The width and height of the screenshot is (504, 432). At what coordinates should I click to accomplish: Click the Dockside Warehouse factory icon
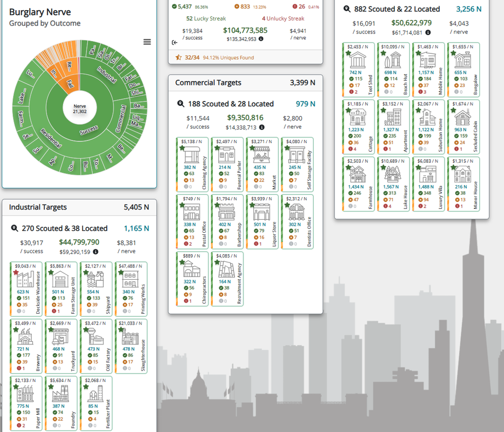[25, 279]
